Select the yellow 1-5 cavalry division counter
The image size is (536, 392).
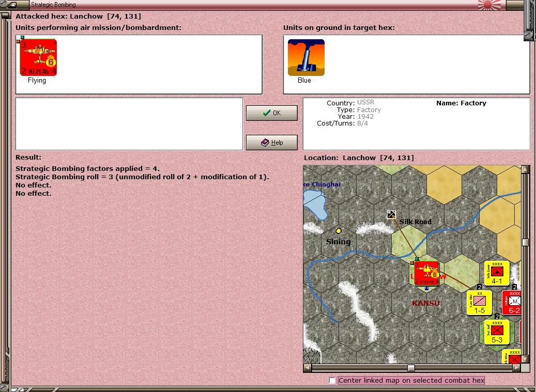point(479,303)
